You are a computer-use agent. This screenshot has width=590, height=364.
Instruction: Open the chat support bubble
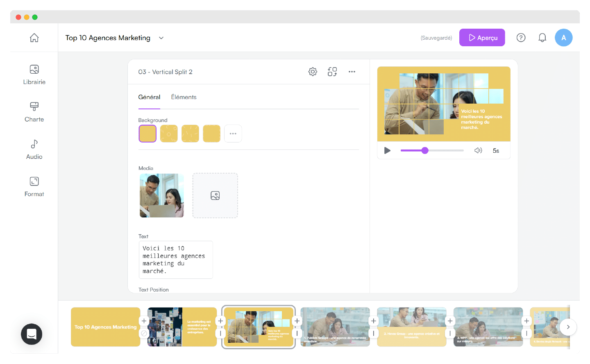tap(32, 334)
